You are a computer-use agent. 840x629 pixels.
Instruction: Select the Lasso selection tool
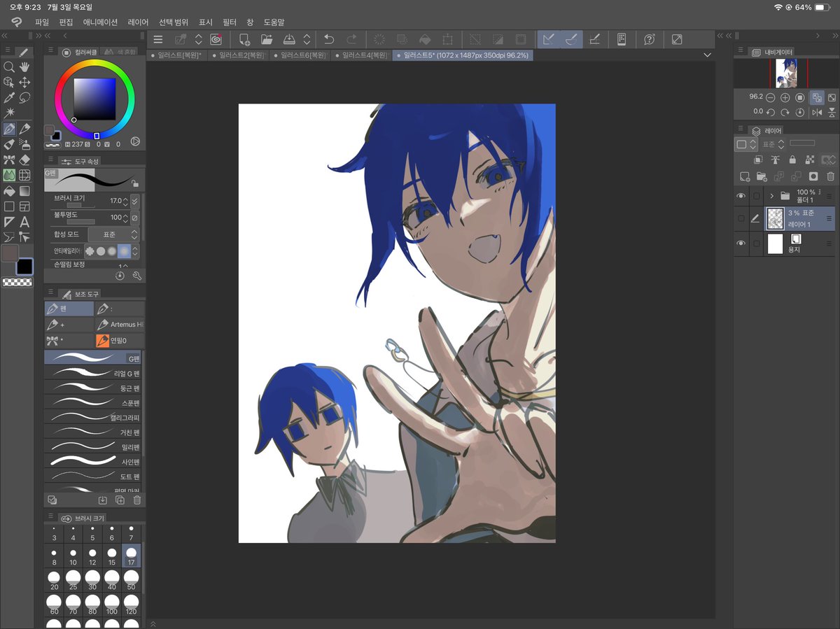(24, 98)
